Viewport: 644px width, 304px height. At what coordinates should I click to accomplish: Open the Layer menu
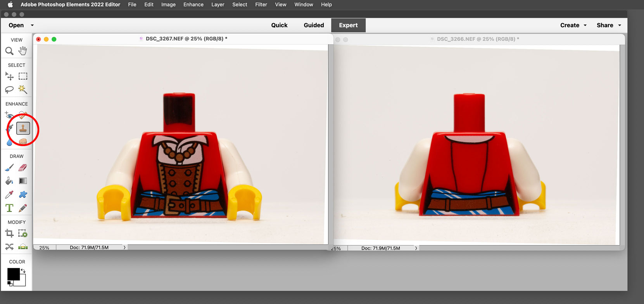tap(218, 5)
